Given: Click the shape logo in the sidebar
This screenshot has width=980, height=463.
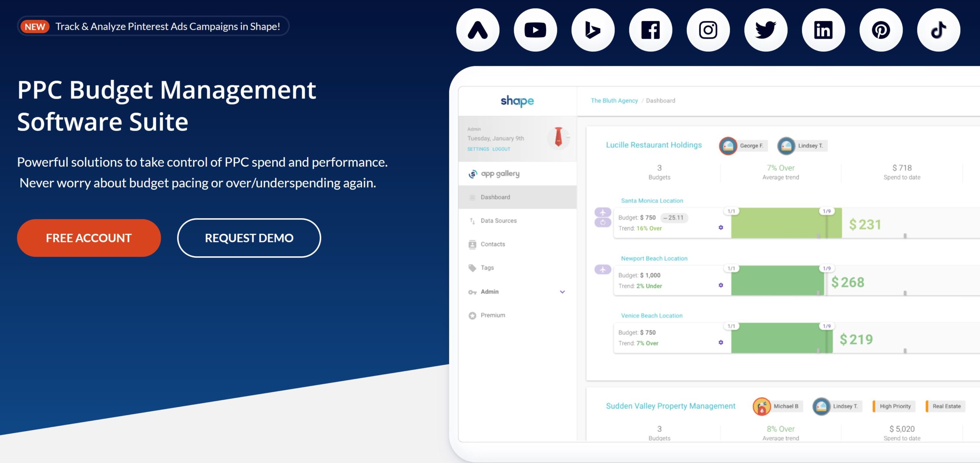Looking at the screenshot, I should click(x=517, y=101).
